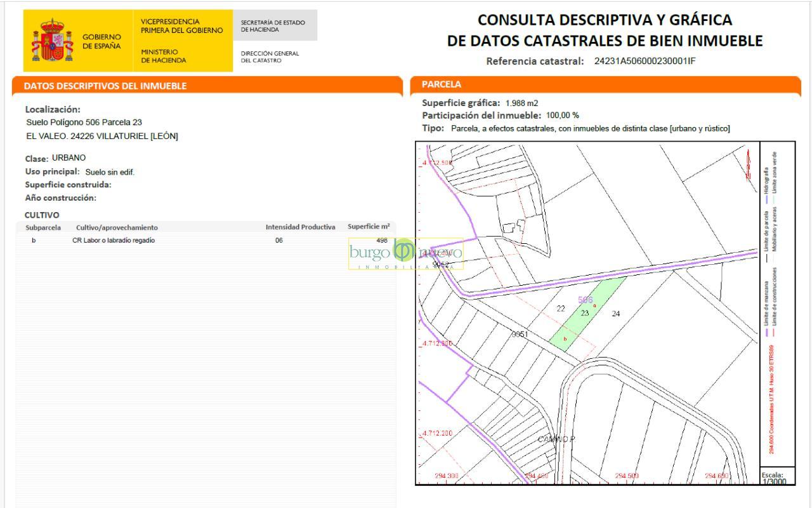Screen dimensions: 812x508
Task: Click the burgo nuevo inmobiliaria watermark logo
Action: tap(405, 253)
